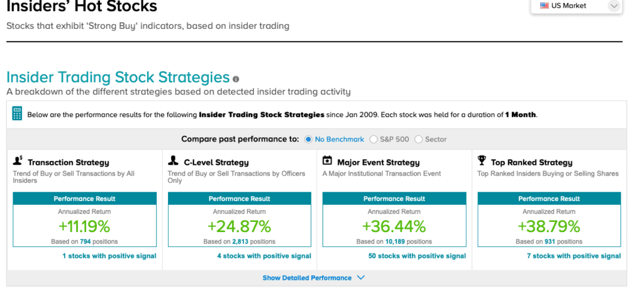Open 7 stocks with positive signal link
The image size is (644, 293).
[574, 256]
